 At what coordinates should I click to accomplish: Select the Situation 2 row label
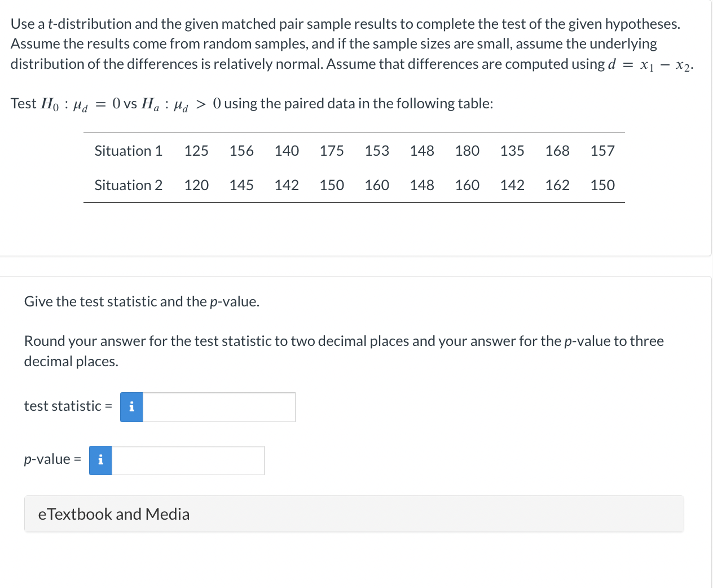(128, 185)
